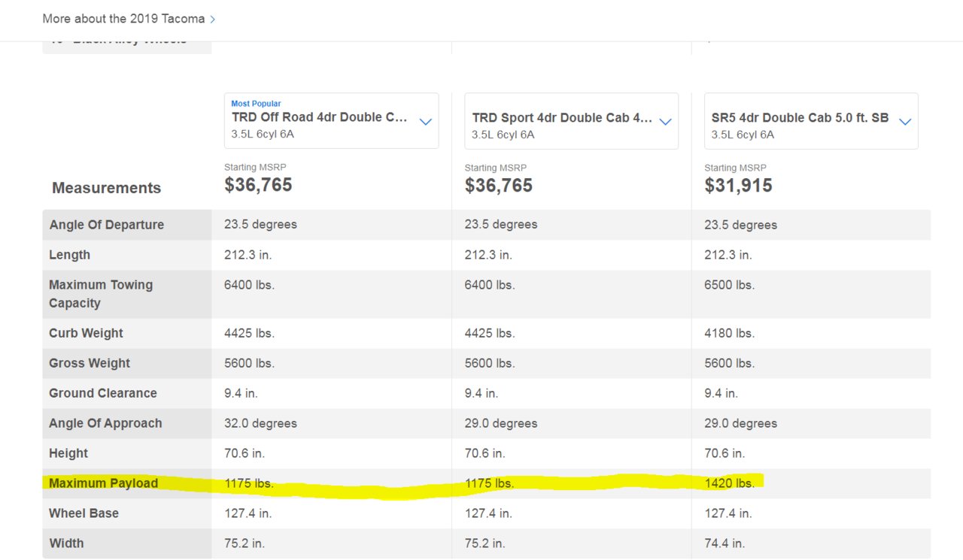Click the SR5 1420 lbs. payload value
The image size is (963, 560).
click(x=730, y=483)
